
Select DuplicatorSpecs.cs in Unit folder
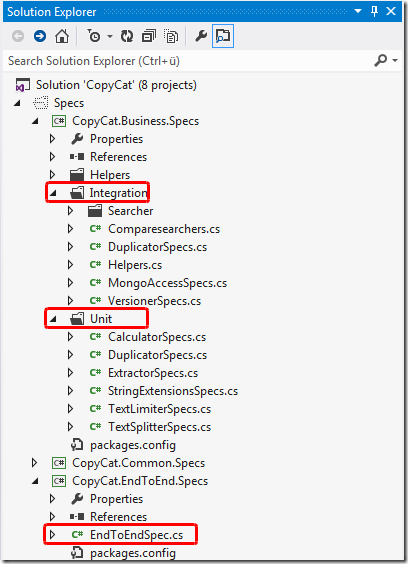point(158,355)
